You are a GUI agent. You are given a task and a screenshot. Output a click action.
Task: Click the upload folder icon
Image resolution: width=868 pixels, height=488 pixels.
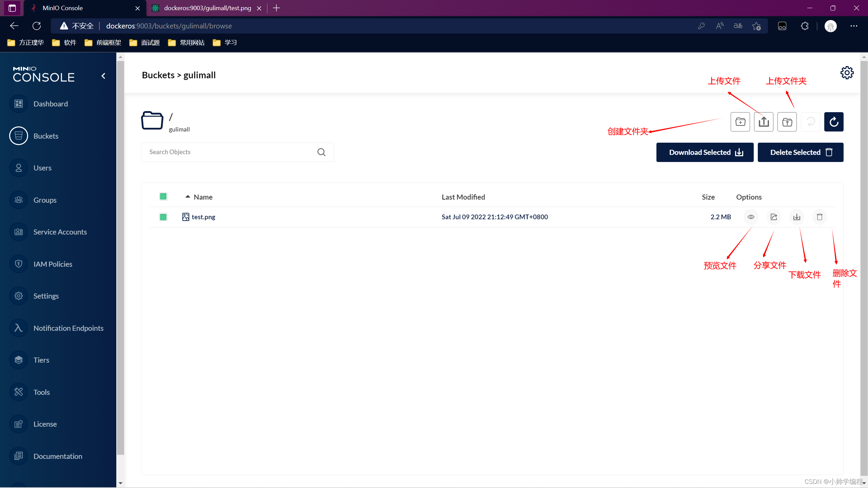(x=787, y=122)
